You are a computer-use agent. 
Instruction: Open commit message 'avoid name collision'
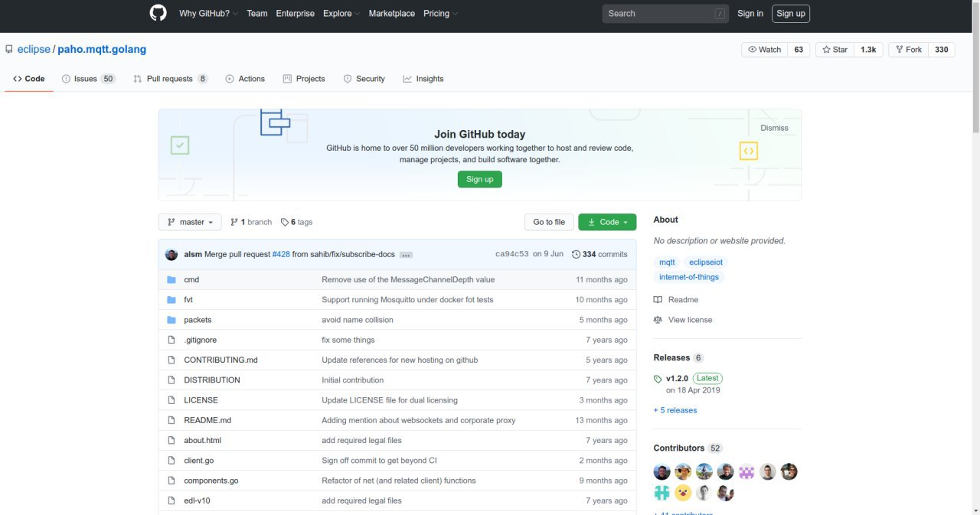pos(358,320)
